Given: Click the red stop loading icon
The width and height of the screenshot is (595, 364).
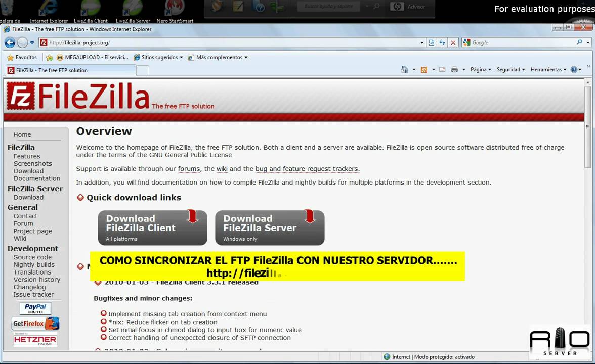Looking at the screenshot, I should coord(453,43).
